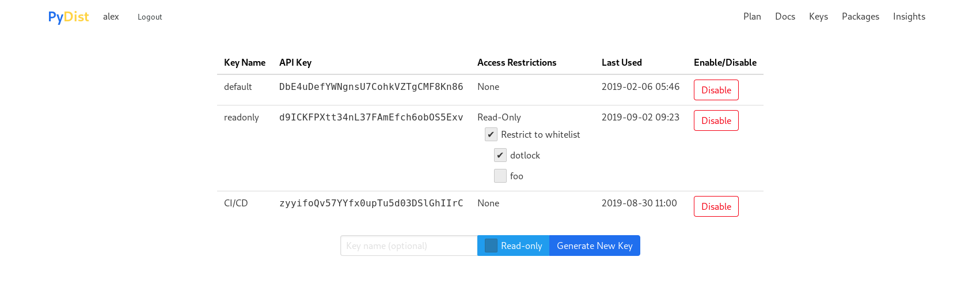Disable the default API key
This screenshot has height=283, width=980.
coord(716,90)
